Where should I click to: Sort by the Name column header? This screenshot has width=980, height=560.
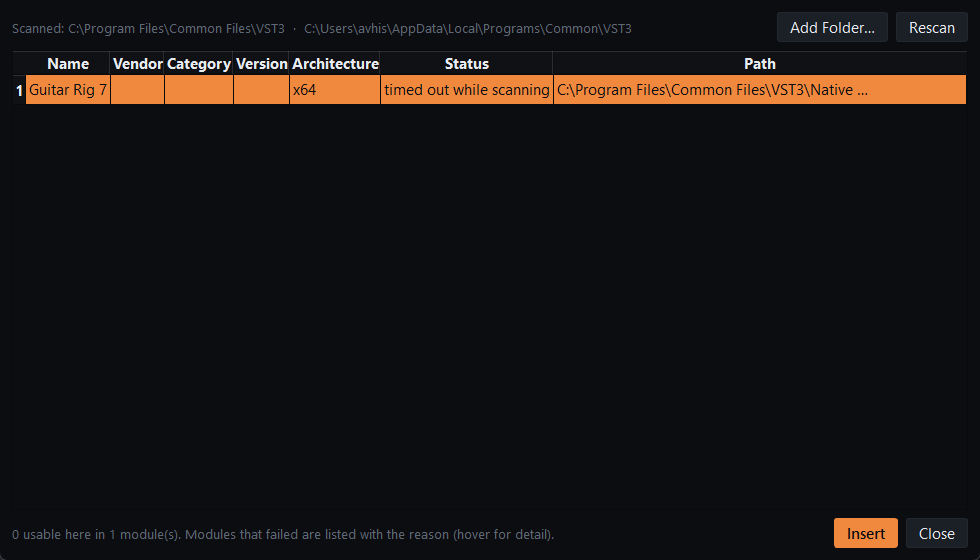(68, 64)
